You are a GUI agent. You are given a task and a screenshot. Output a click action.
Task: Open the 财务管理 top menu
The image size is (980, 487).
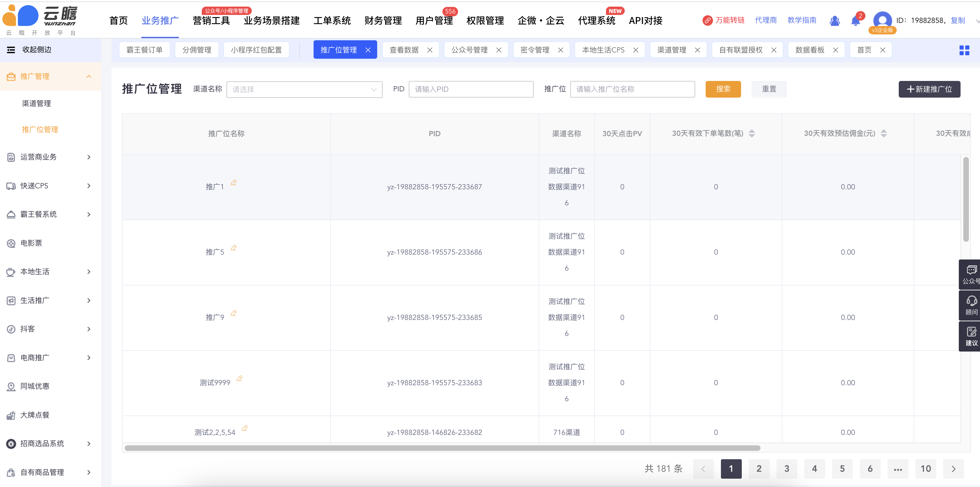tap(383, 20)
